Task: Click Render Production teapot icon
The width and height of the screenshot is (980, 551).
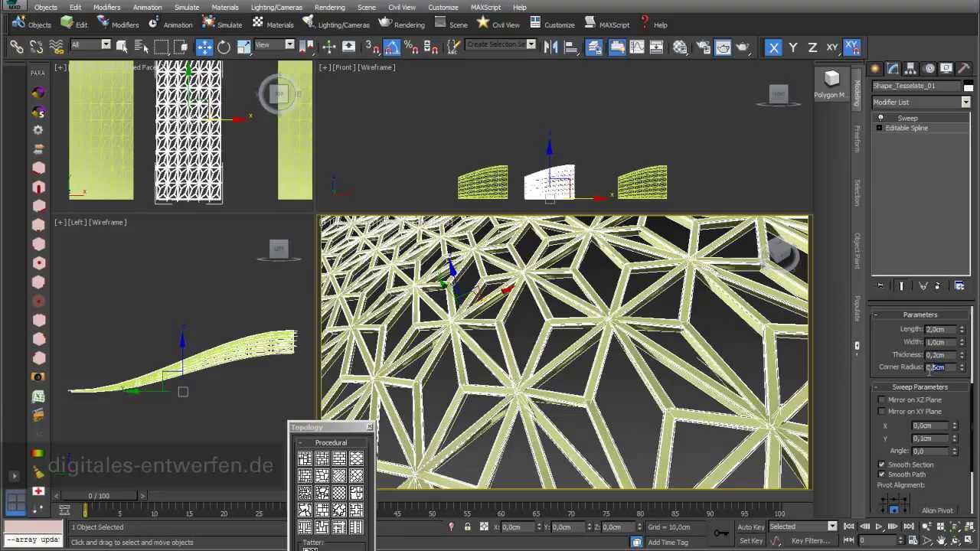Action: pyautogui.click(x=743, y=47)
